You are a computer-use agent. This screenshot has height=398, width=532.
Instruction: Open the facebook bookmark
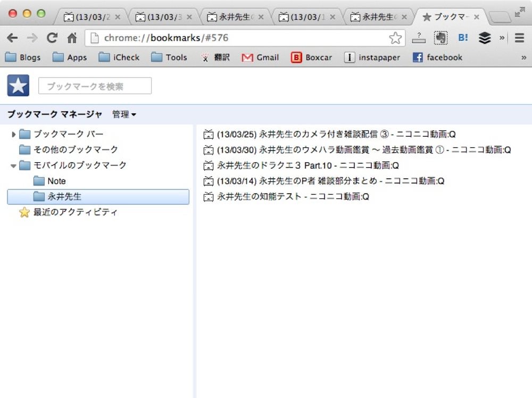click(438, 57)
